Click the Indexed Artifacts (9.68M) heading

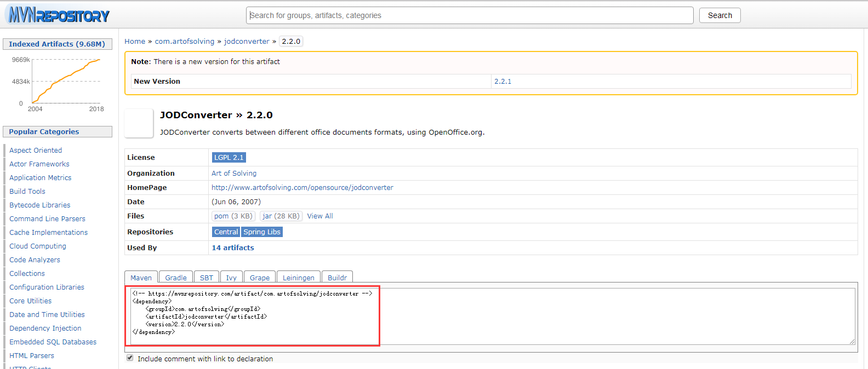57,44
